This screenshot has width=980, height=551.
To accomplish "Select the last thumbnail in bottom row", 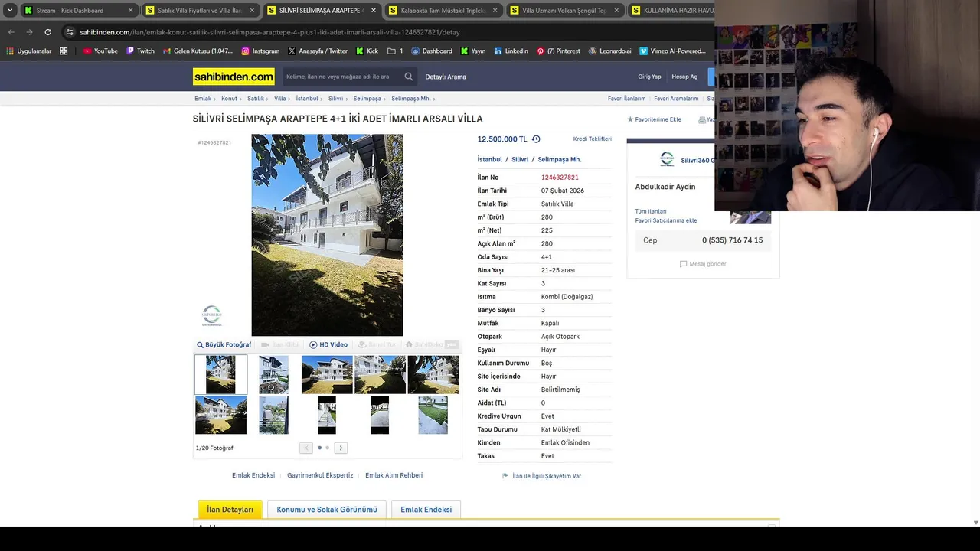I will pyautogui.click(x=433, y=415).
